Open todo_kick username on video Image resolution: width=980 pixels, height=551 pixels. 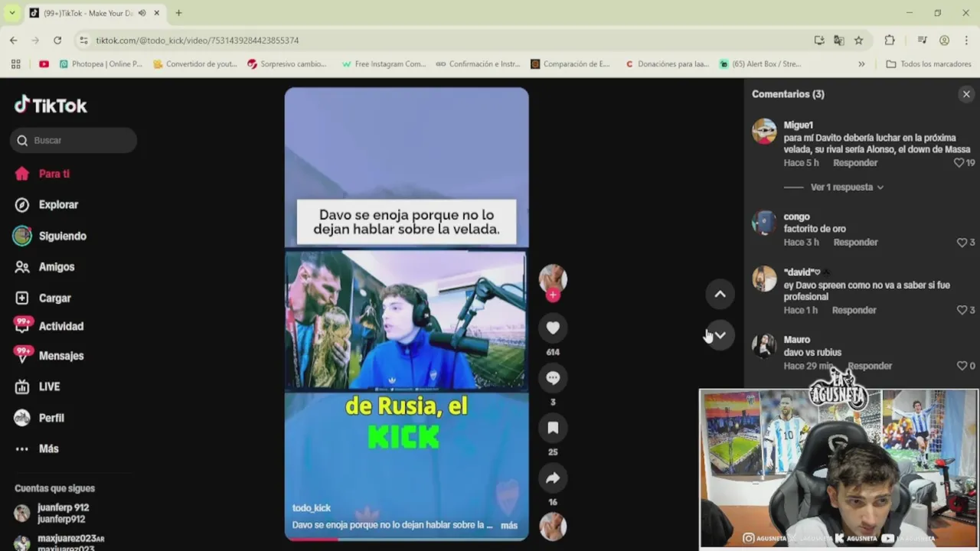(311, 508)
